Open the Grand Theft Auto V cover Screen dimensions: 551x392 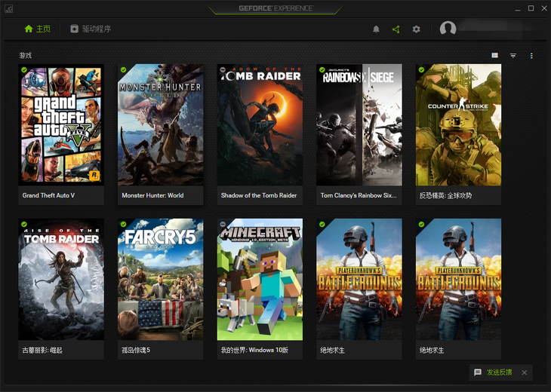coord(61,124)
